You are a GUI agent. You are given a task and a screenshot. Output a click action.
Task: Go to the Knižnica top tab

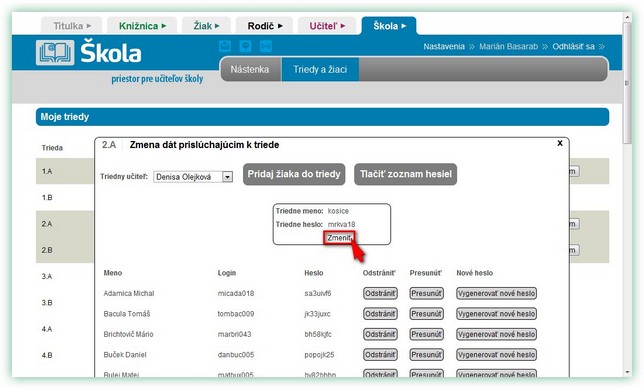(x=142, y=26)
